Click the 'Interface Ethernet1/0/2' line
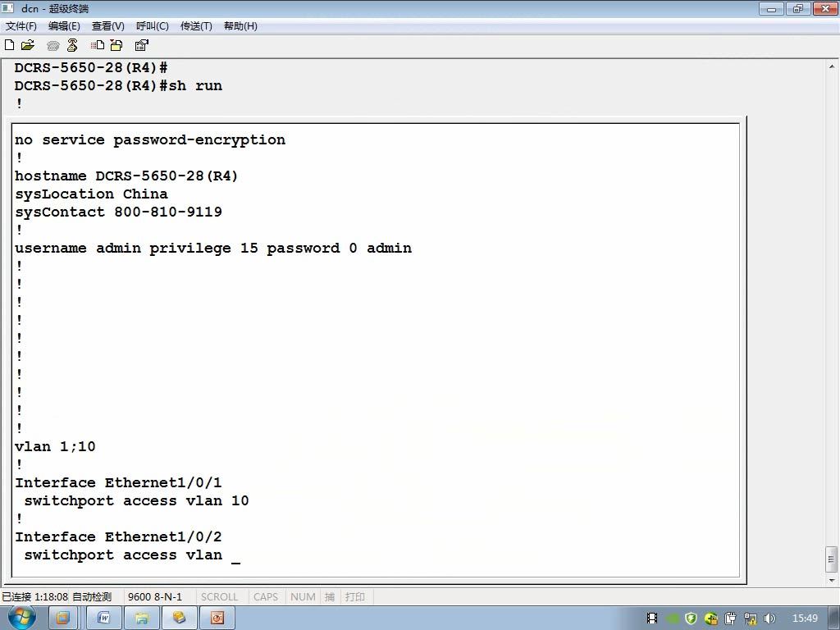This screenshot has height=630, width=840. click(x=118, y=536)
